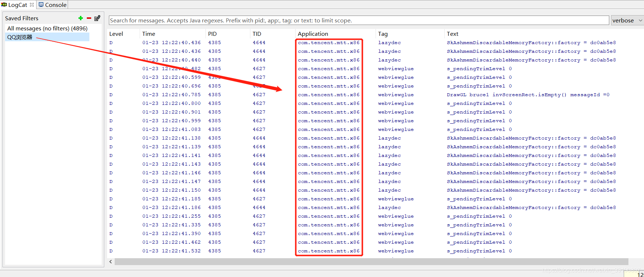
Task: Click the Time column header
Action: [149, 34]
